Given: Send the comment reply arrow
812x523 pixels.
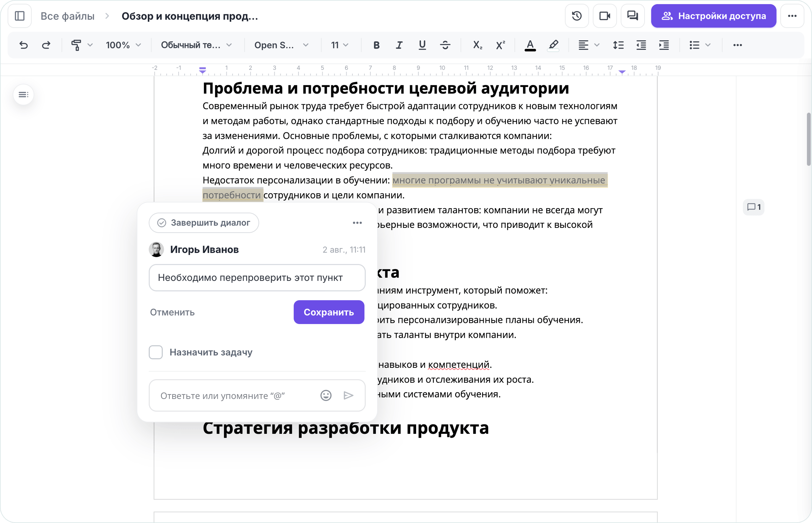Looking at the screenshot, I should click(349, 395).
